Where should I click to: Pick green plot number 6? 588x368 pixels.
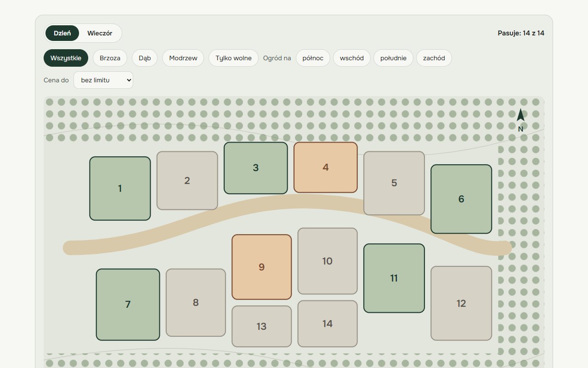point(461,199)
